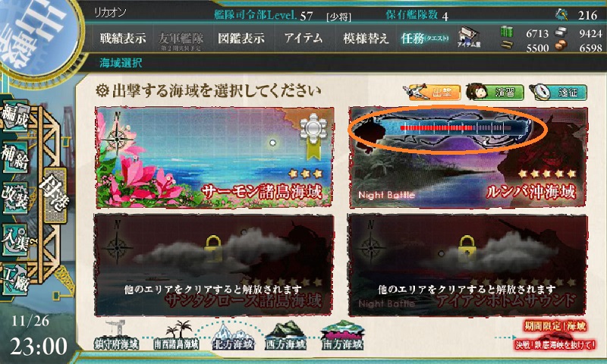Open the 工廠 factory icon
Image resolution: width=607 pixels, height=364 pixels.
coord(15,279)
